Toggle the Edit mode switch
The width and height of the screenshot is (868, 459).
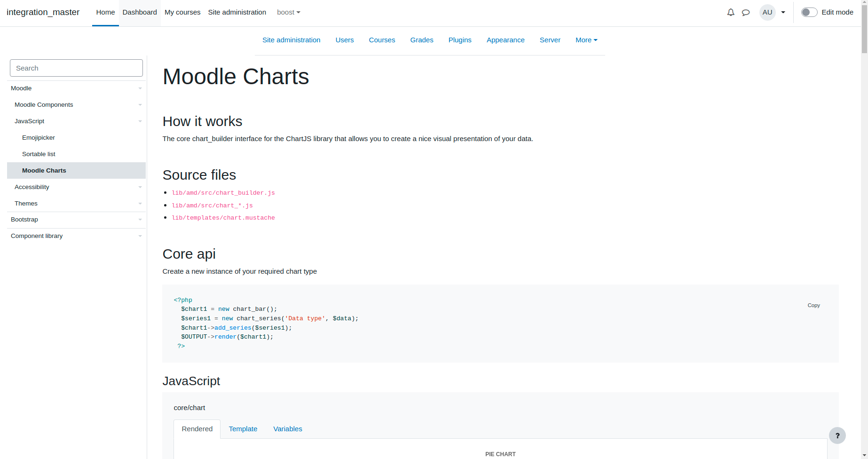(x=809, y=12)
